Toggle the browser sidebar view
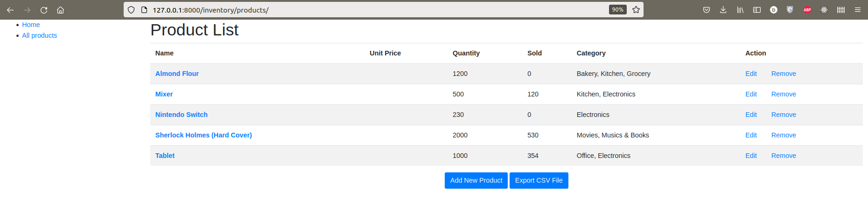Viewport: 868px width, 198px height. point(757,10)
